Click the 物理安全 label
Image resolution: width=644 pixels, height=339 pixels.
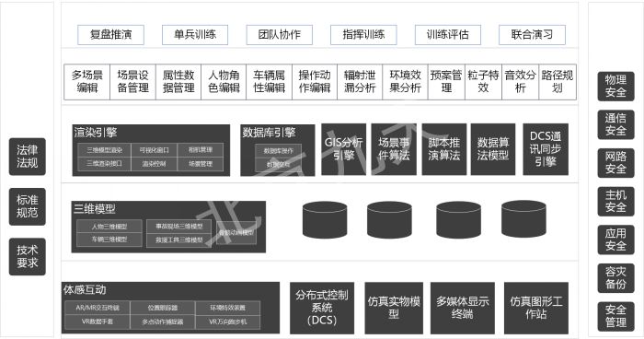[x=615, y=86]
